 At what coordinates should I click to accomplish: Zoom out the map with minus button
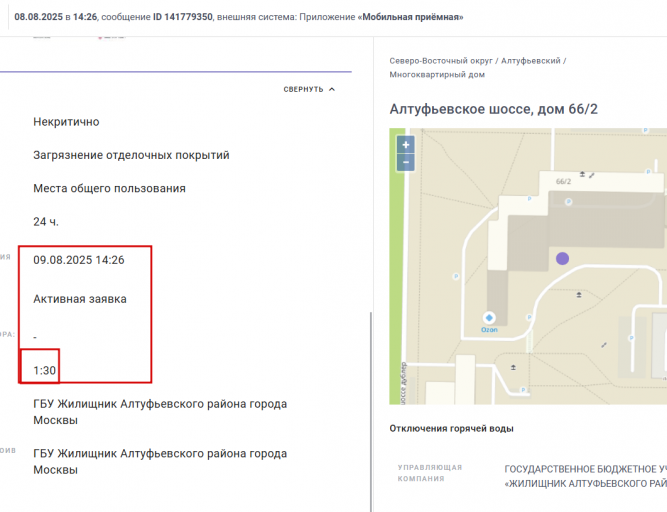[405, 162]
